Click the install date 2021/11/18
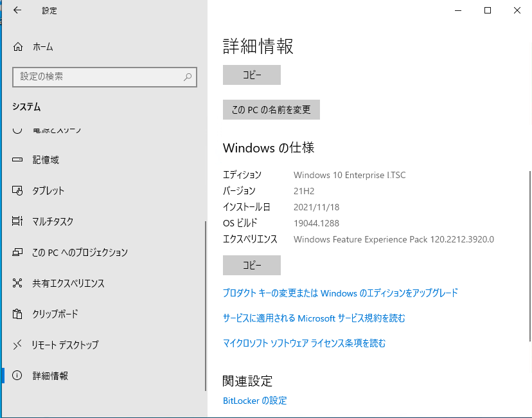The width and height of the screenshot is (532, 418). pos(316,207)
